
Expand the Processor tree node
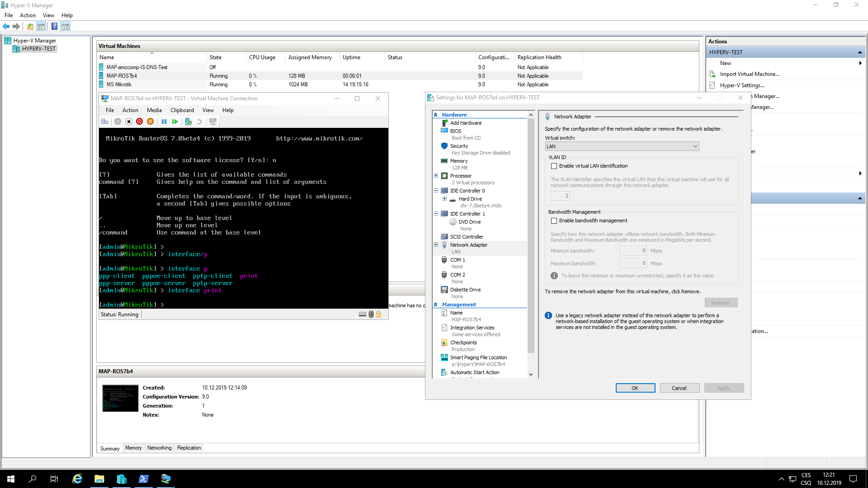(x=436, y=176)
